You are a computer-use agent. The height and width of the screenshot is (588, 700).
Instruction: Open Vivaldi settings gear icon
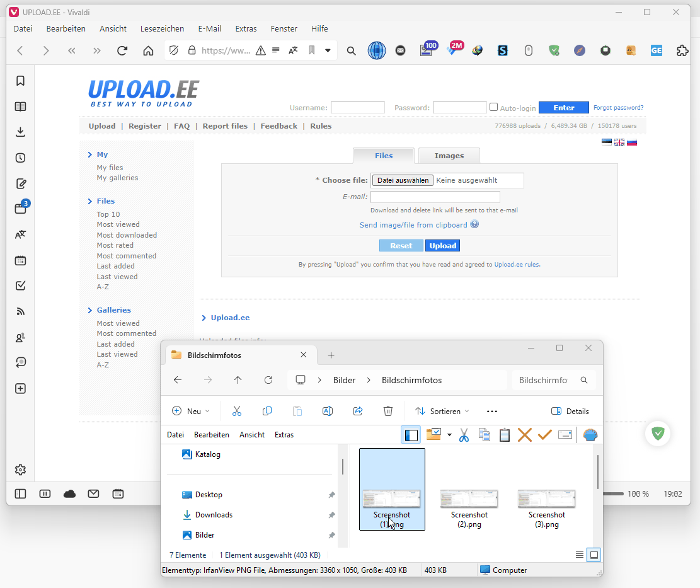pos(20,470)
